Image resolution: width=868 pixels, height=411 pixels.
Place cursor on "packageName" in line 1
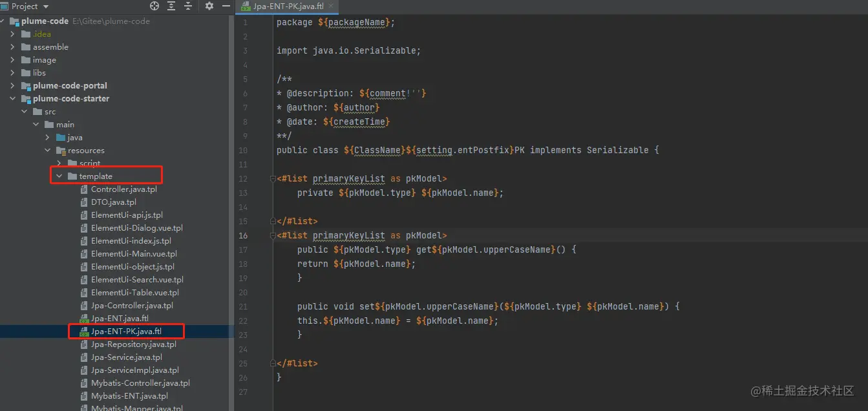pyautogui.click(x=357, y=23)
